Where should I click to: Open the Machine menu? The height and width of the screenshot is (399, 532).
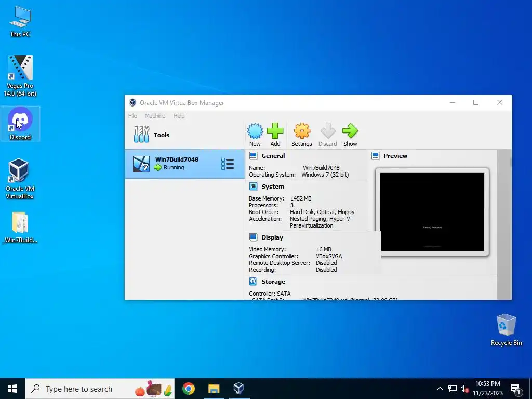pyautogui.click(x=155, y=116)
